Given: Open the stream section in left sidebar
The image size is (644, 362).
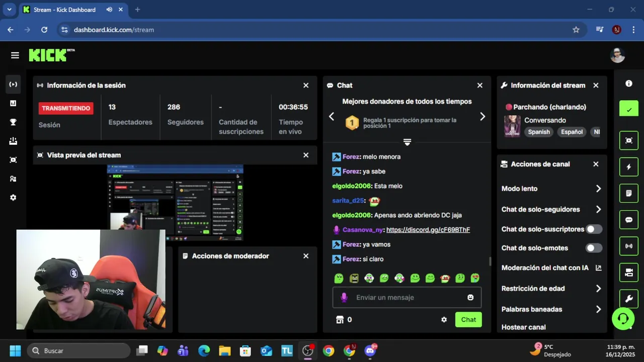Looking at the screenshot, I should point(13,84).
